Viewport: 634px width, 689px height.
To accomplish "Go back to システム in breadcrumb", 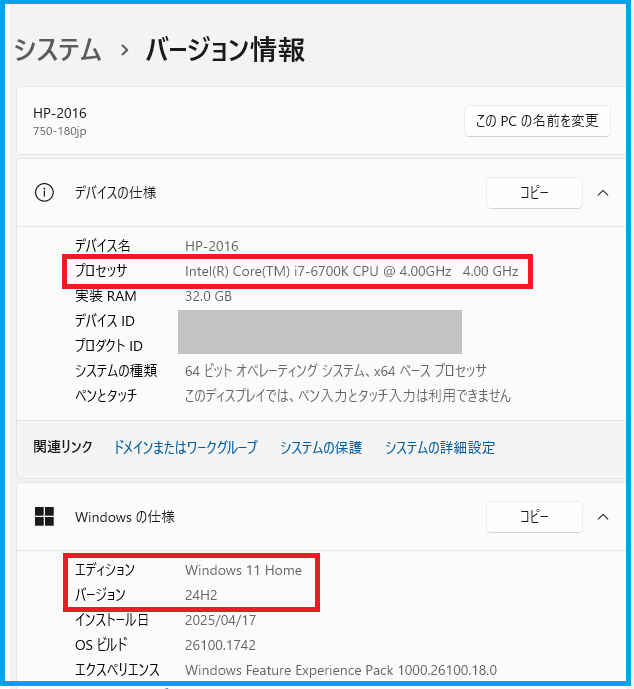I will coord(58,49).
